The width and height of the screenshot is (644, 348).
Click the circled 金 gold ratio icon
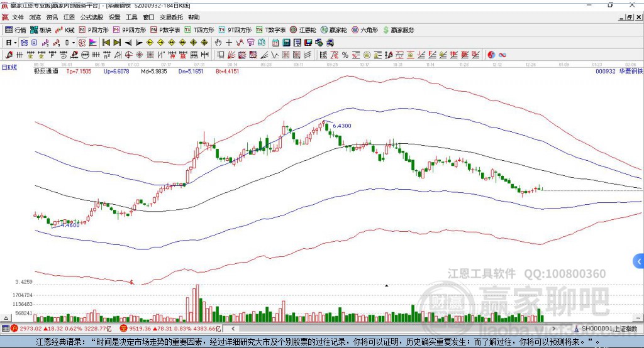(x=367, y=55)
